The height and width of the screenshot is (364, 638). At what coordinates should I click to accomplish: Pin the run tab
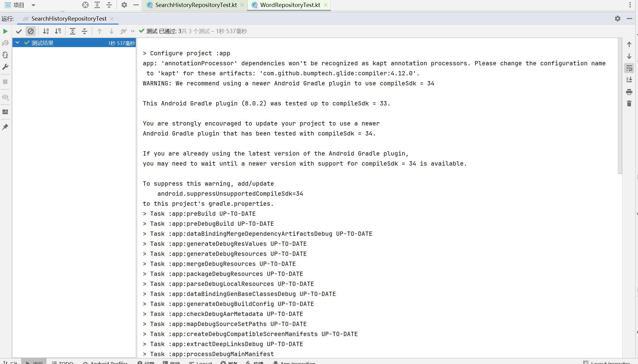5,127
